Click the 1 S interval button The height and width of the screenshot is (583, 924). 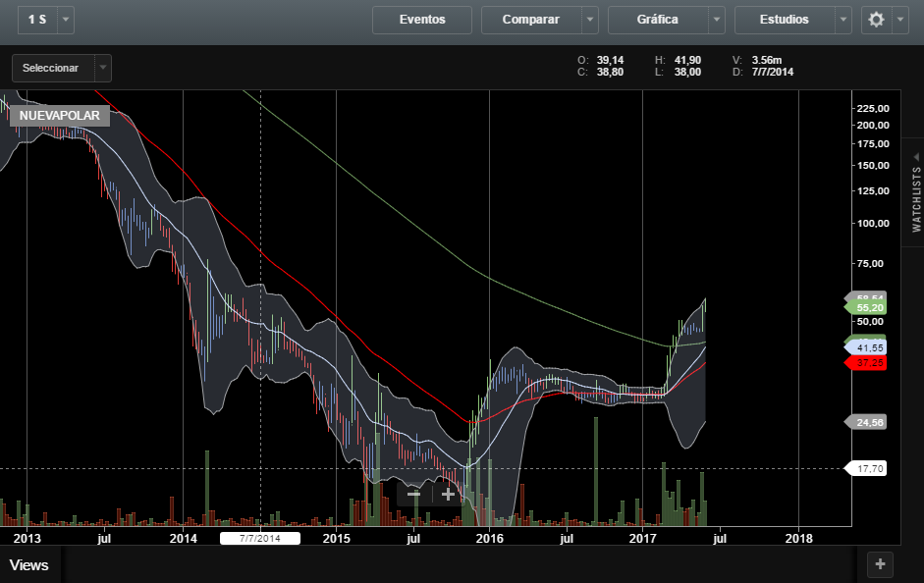(36, 20)
